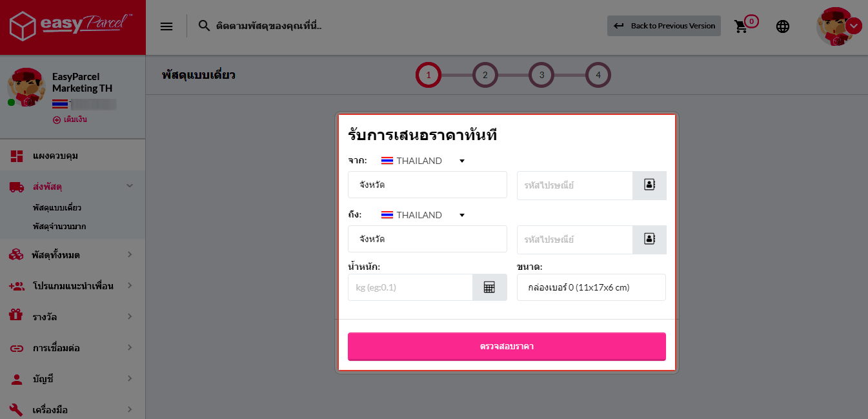Screen dimensions: 868x419
Task: Open the shopping cart icon
Action: pyautogui.click(x=742, y=26)
